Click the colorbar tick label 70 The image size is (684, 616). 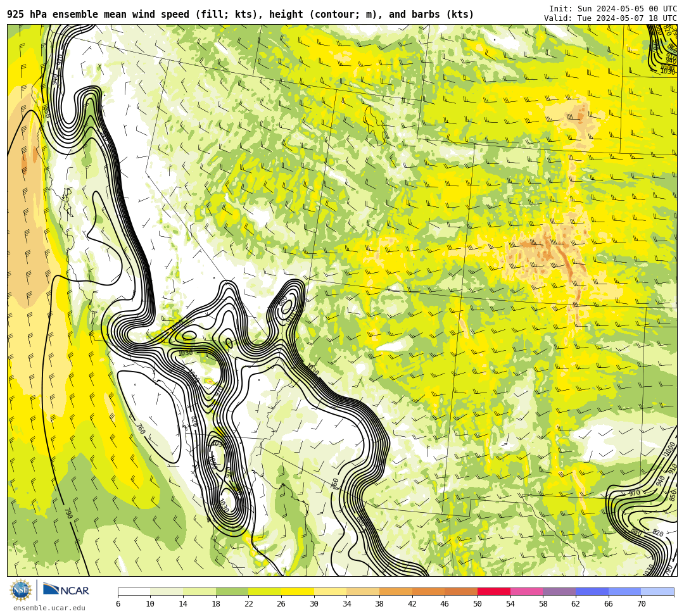(641, 604)
